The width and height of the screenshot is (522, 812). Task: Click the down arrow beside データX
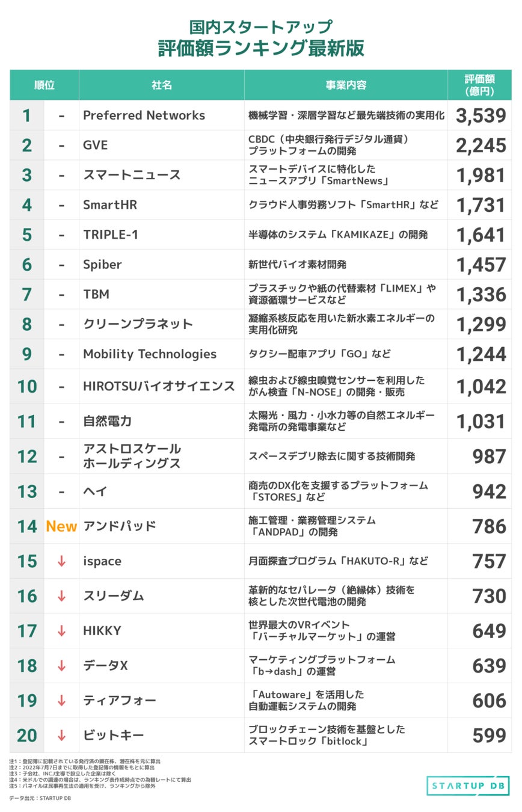pos(61,666)
